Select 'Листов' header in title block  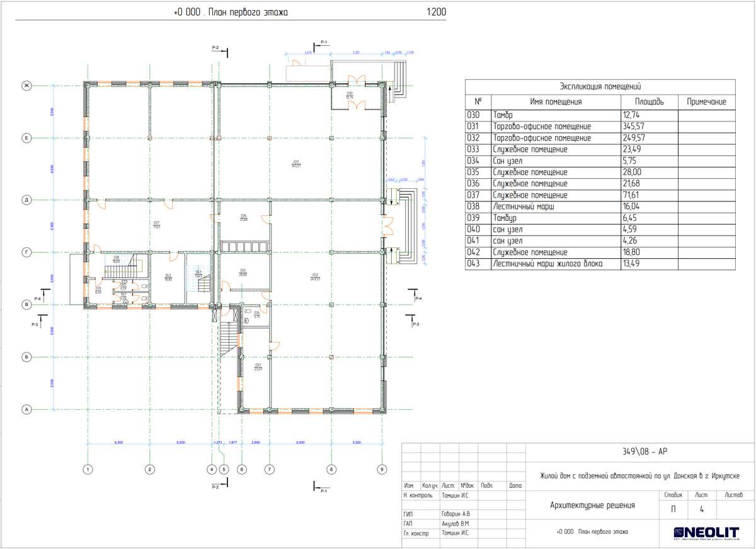[x=735, y=495]
